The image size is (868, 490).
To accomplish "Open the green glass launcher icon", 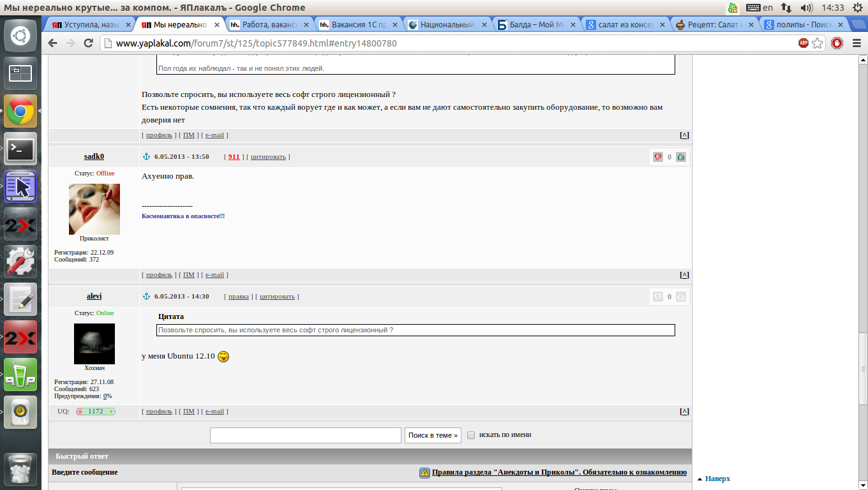I will click(20, 375).
